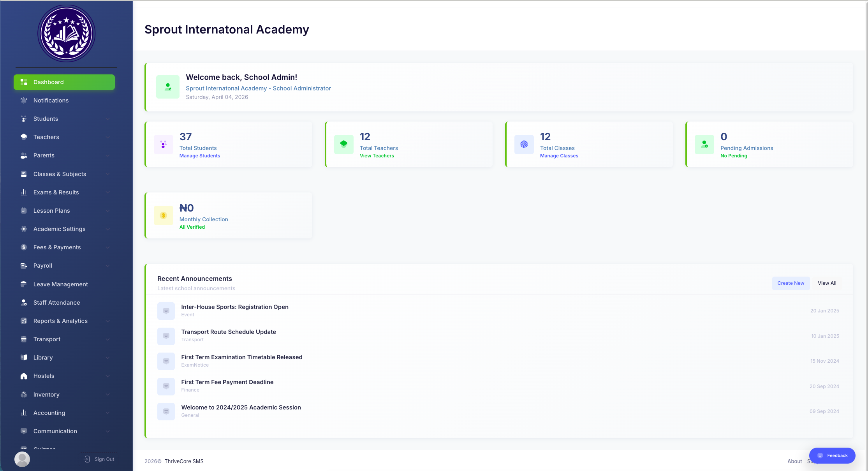Image resolution: width=868 pixels, height=471 pixels.
Task: Collapse the Reports & Analytics dropdown
Action: [107, 321]
